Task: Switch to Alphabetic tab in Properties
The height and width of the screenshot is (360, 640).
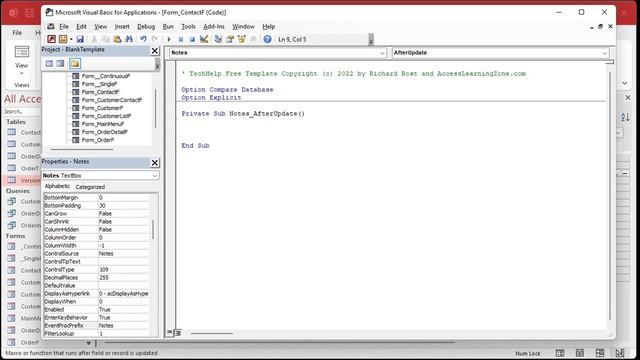Action: pyautogui.click(x=57, y=186)
